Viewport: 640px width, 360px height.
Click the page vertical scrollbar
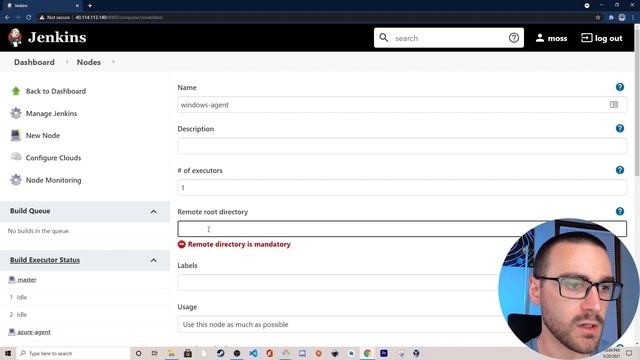click(637, 102)
